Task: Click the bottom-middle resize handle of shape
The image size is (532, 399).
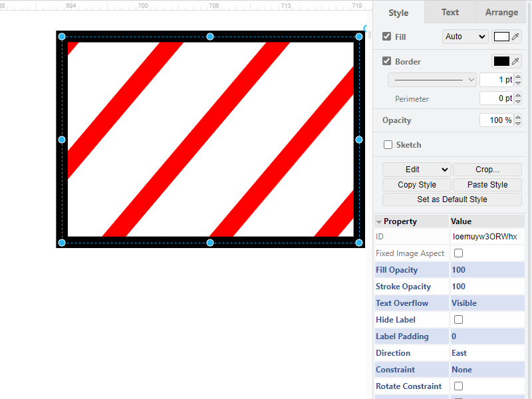Action: (x=210, y=243)
